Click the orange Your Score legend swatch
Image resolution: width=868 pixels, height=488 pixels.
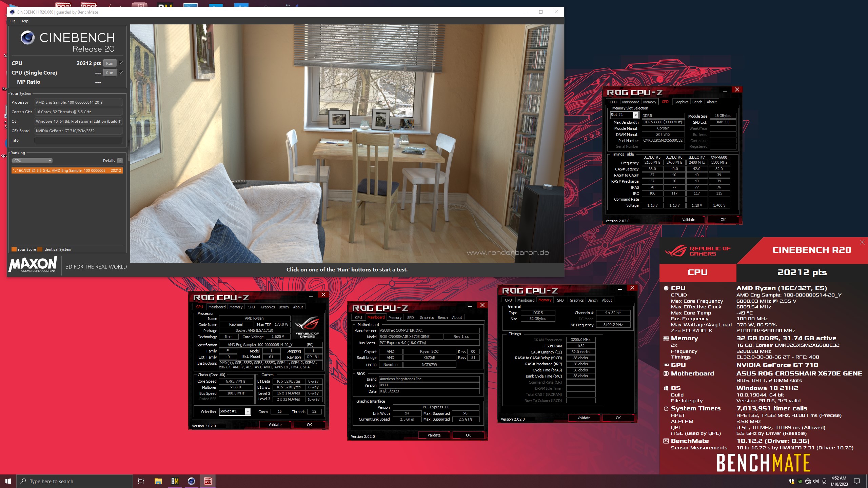(14, 249)
